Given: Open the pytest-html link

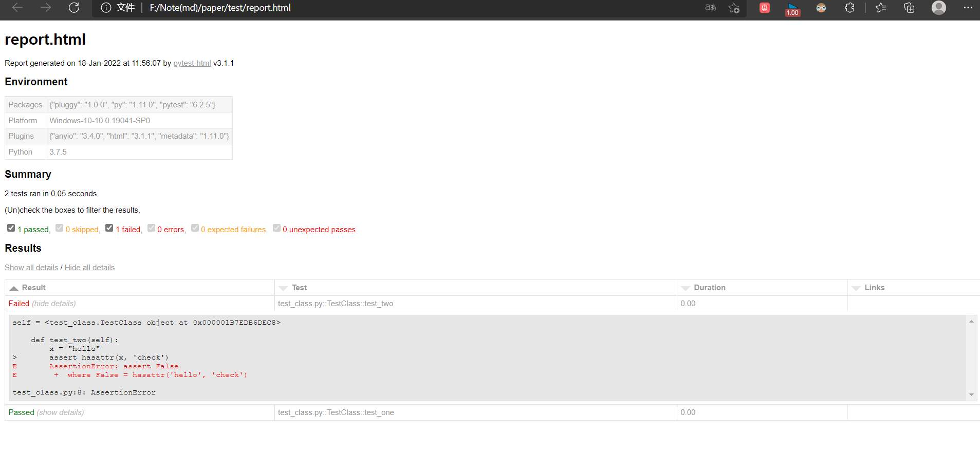Looking at the screenshot, I should [x=192, y=63].
